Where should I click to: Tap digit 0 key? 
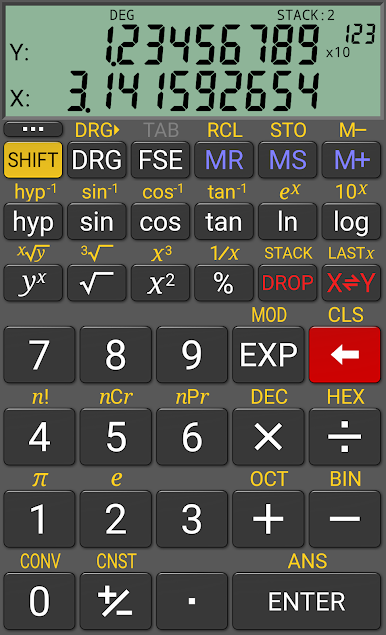coord(39,601)
